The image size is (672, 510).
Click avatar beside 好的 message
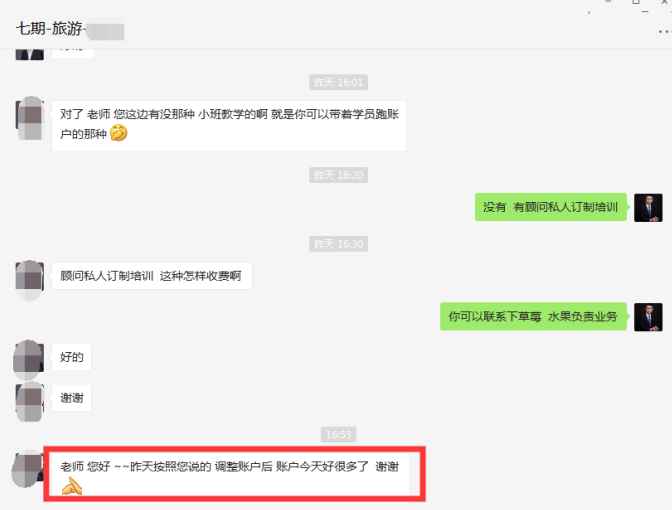[29, 360]
